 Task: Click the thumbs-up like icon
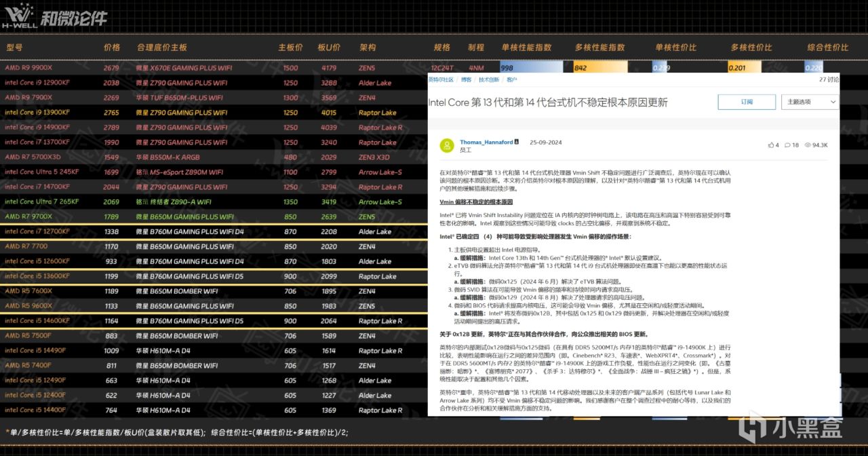(771, 145)
